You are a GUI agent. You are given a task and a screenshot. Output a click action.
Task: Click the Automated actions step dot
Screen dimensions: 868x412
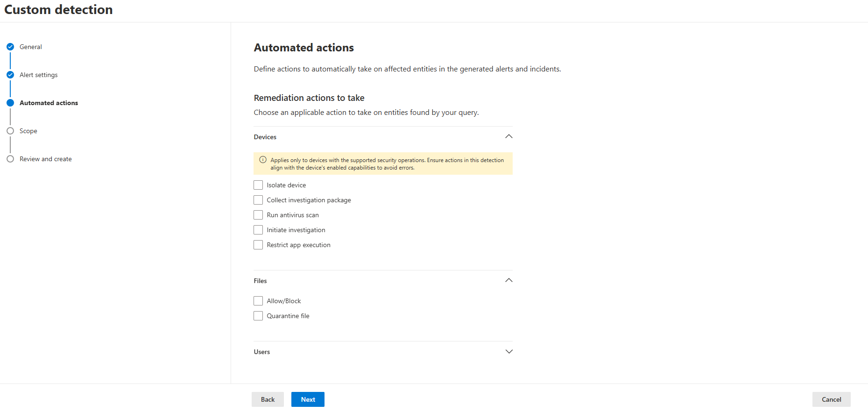(x=10, y=103)
